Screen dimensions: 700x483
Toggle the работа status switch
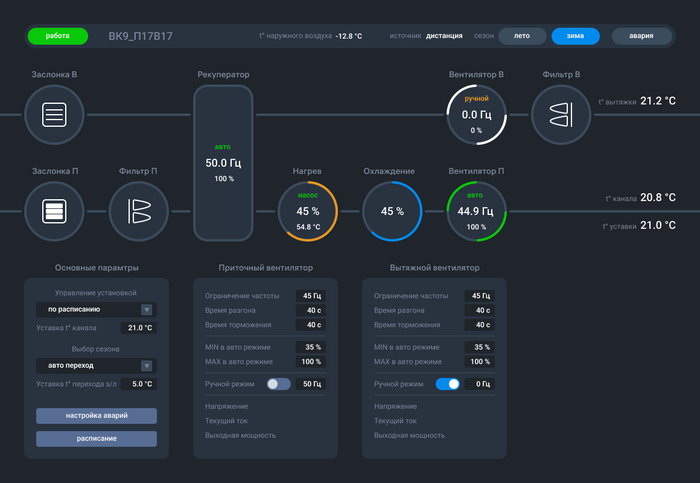(x=58, y=36)
